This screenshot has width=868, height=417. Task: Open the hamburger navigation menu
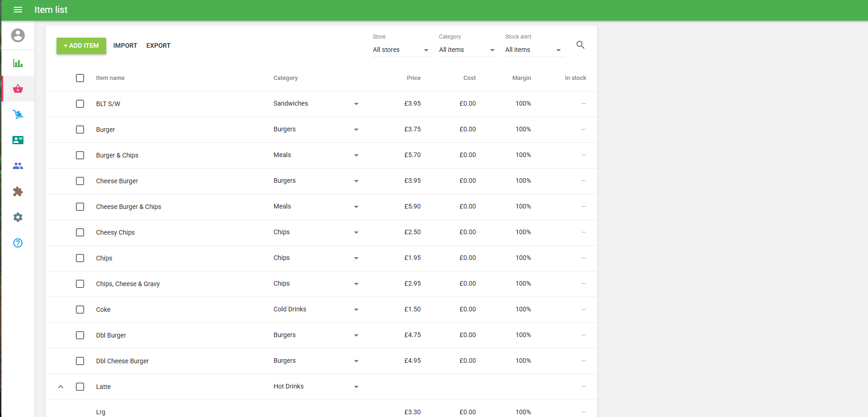(18, 10)
